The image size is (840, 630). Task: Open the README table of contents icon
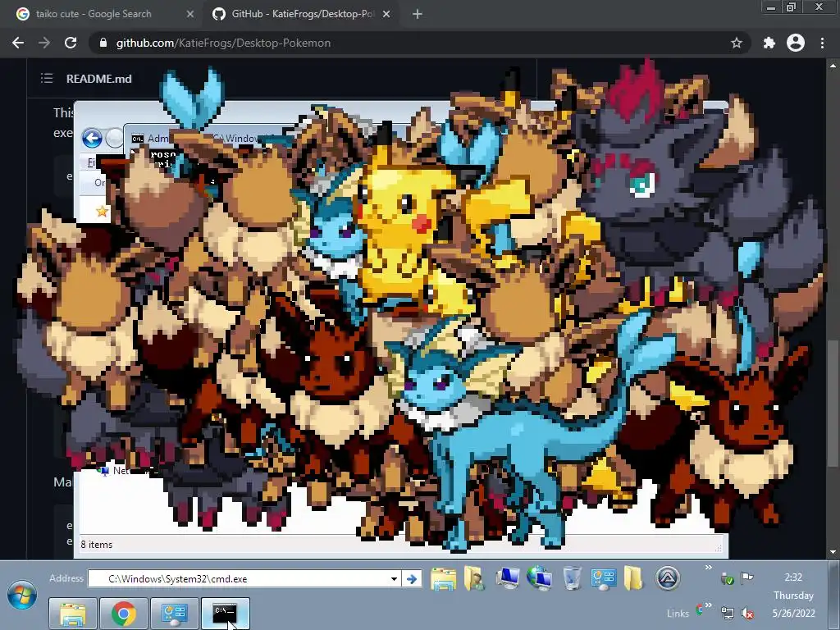click(47, 78)
